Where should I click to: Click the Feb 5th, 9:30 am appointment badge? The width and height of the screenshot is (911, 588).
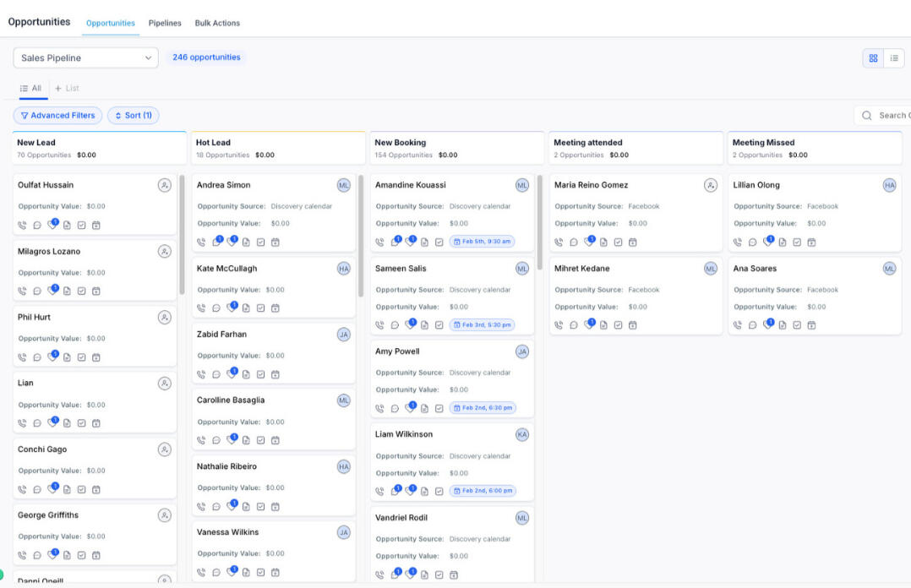[x=482, y=242]
